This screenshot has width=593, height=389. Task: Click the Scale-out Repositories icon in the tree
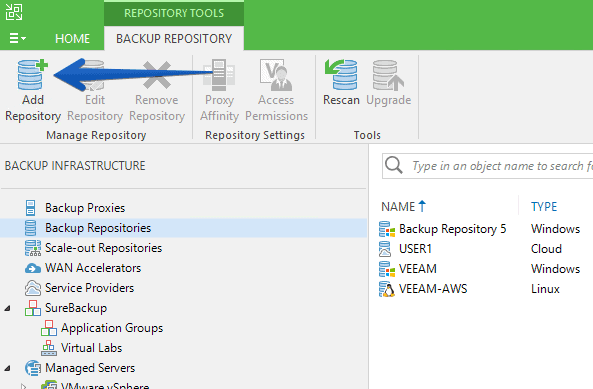33,248
